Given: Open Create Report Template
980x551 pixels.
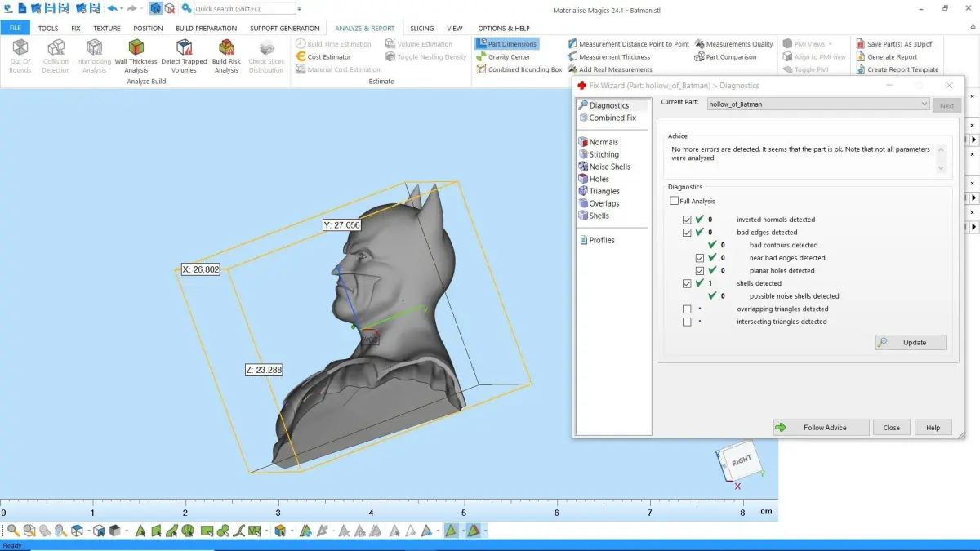Looking at the screenshot, I should point(897,70).
